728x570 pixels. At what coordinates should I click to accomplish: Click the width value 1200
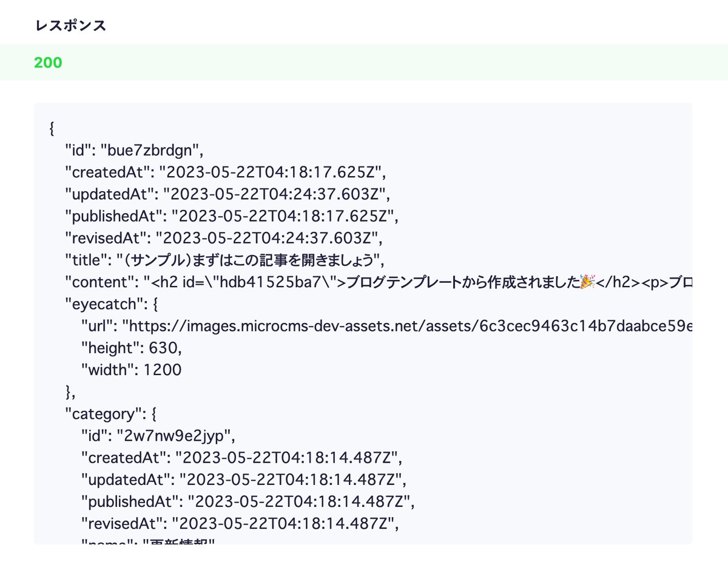162,370
